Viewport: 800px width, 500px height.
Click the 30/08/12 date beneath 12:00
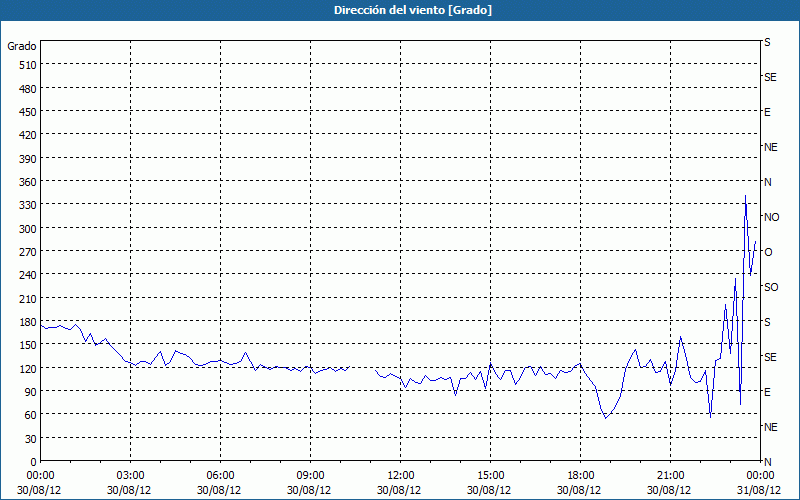click(x=399, y=490)
